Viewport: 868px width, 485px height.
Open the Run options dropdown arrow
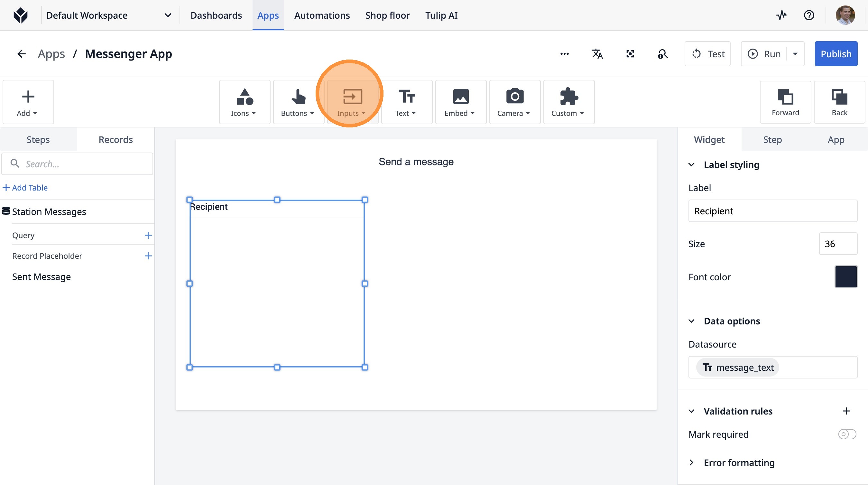click(x=795, y=54)
